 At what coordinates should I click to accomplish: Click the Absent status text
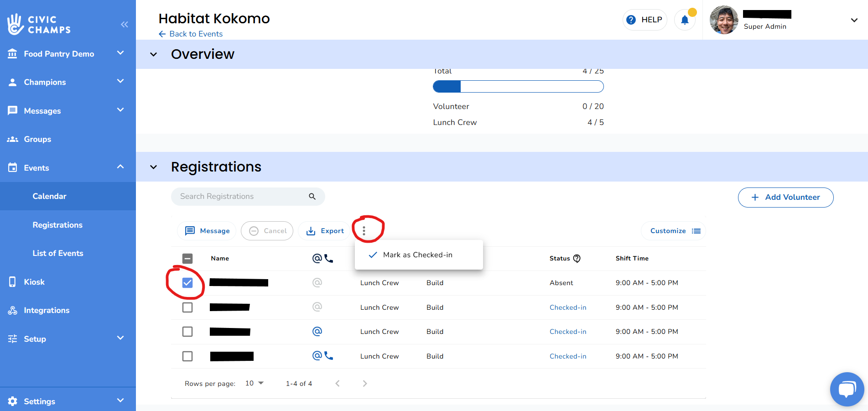(x=561, y=283)
